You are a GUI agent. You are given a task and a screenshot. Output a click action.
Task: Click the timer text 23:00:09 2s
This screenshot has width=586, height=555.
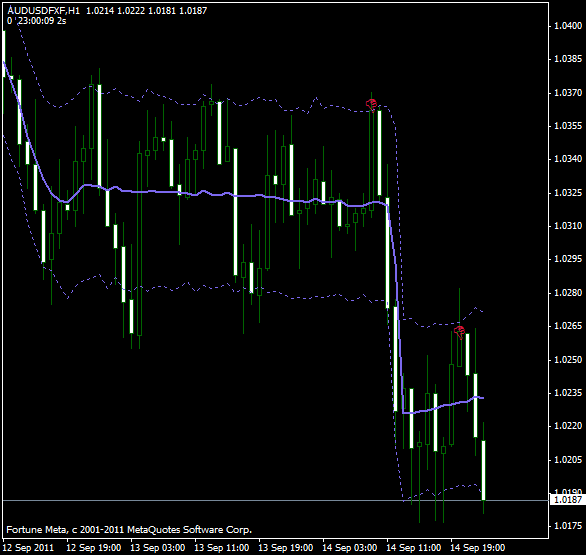(42, 21)
